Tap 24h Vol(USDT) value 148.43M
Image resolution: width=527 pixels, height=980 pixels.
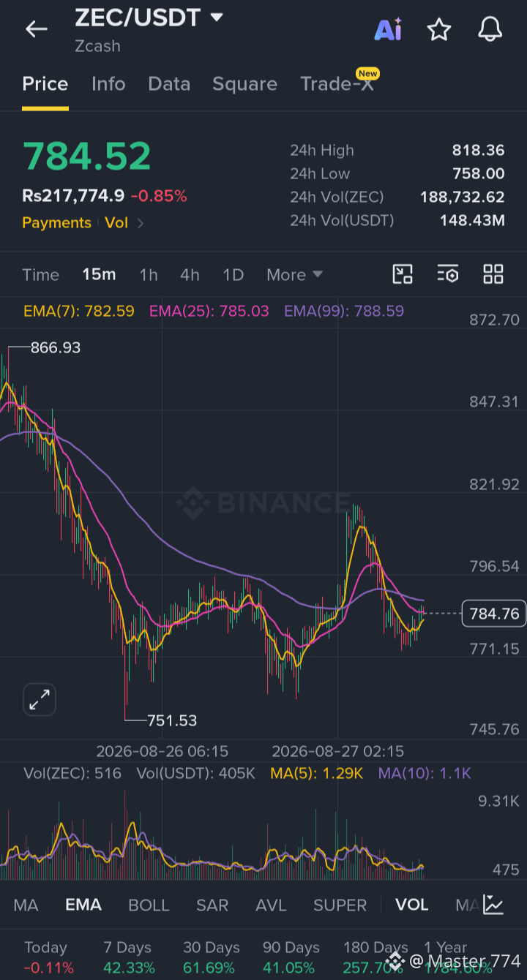click(472, 221)
